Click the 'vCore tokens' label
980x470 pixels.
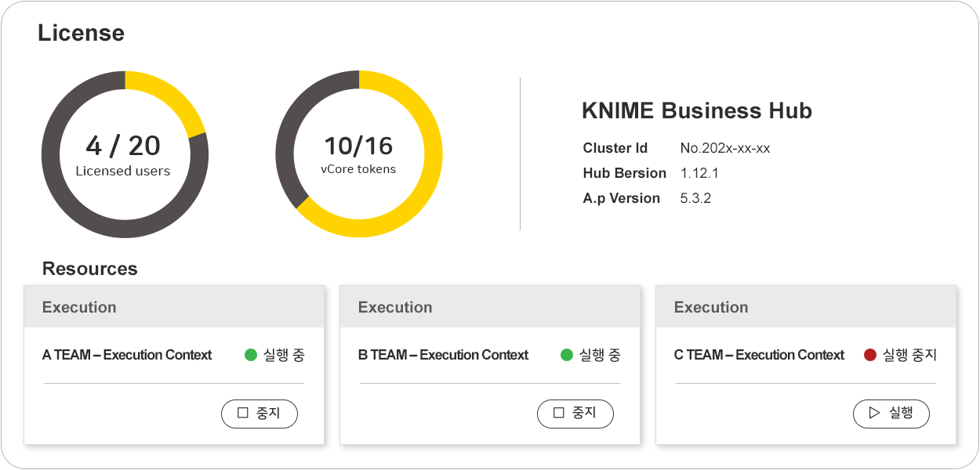(x=358, y=169)
